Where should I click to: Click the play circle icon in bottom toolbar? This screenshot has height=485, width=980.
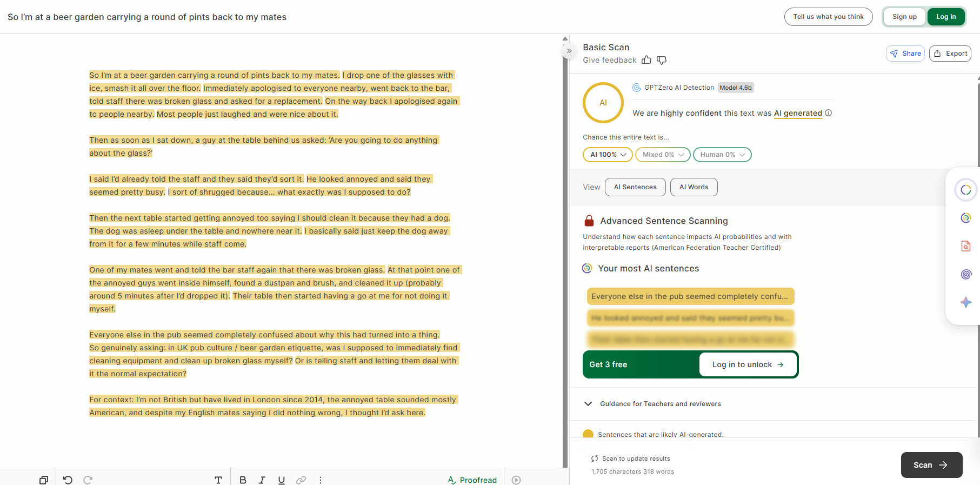pyautogui.click(x=516, y=480)
